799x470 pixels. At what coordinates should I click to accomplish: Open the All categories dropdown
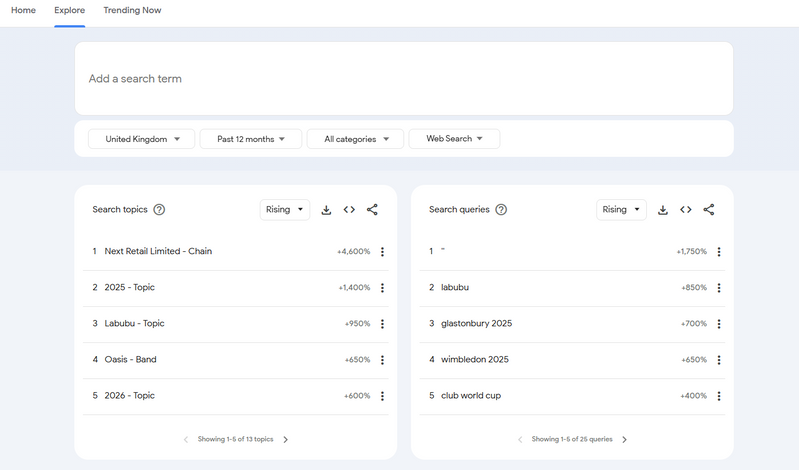pos(355,139)
